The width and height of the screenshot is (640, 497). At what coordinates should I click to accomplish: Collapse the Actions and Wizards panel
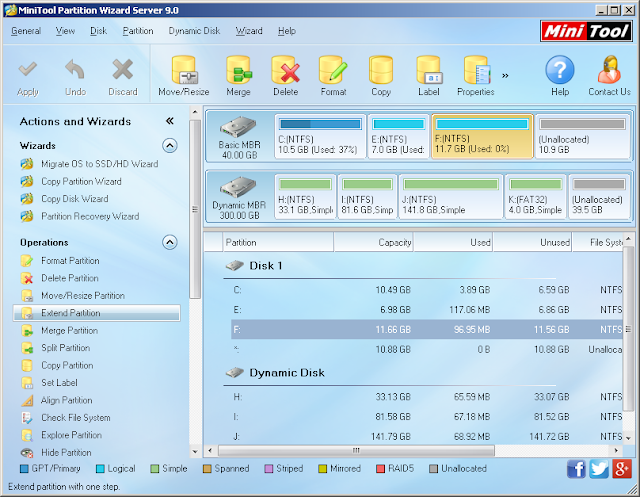point(170,121)
